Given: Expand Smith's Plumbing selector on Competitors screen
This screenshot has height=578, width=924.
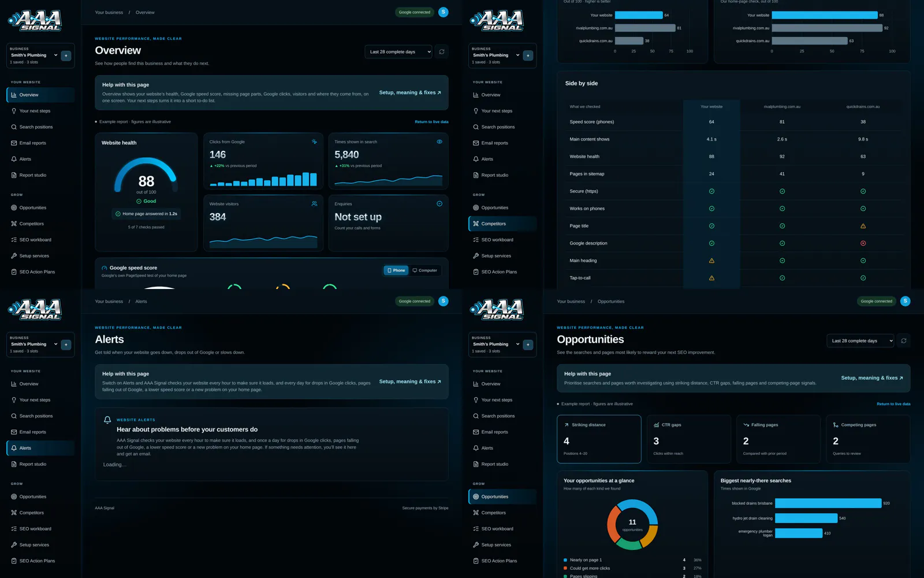Looking at the screenshot, I should (x=495, y=55).
